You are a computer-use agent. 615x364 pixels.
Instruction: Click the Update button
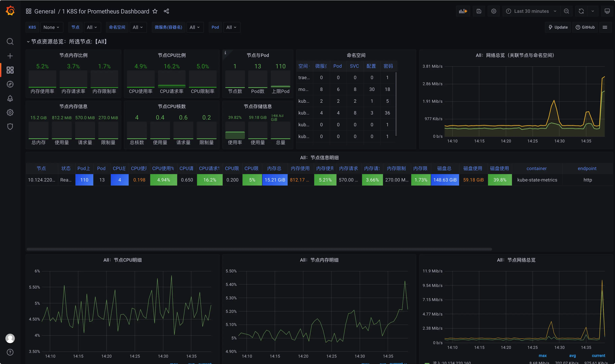click(x=558, y=27)
